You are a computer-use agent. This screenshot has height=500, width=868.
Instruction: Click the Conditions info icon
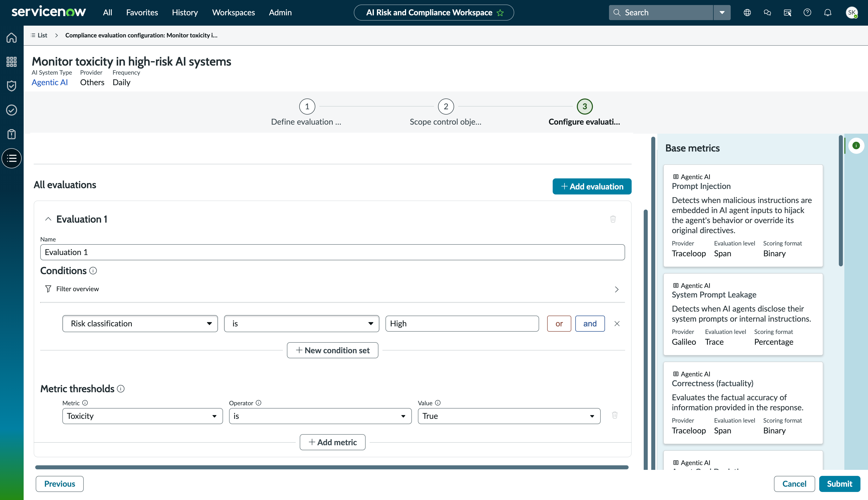point(93,271)
